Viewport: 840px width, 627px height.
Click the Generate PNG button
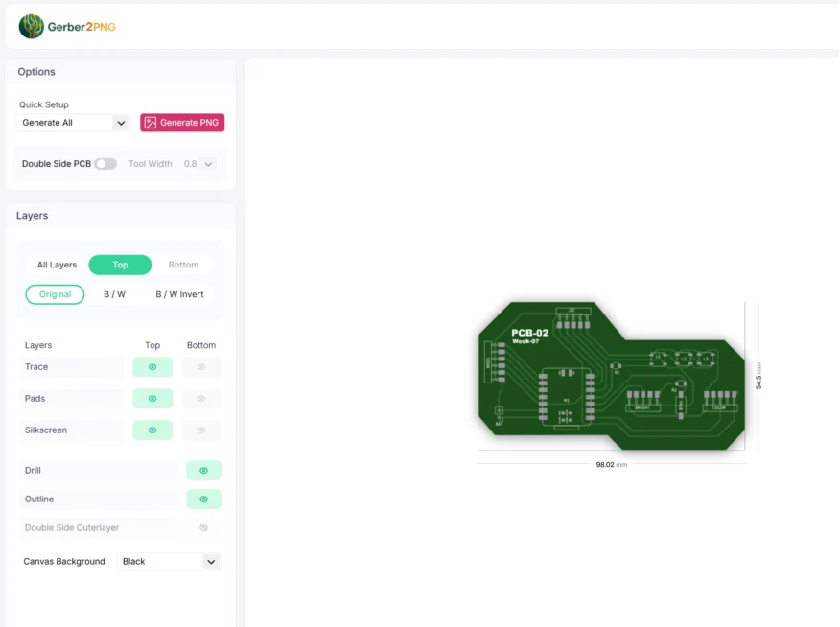point(182,123)
